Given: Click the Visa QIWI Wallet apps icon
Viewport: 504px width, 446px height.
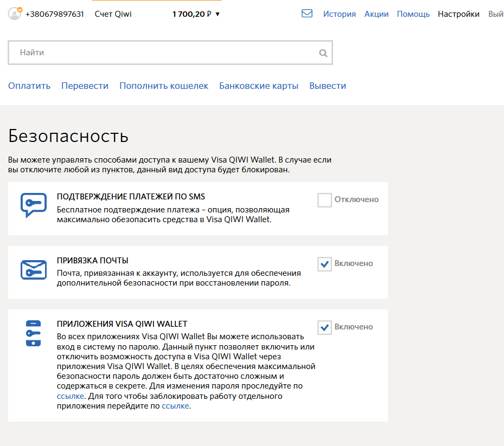Looking at the screenshot, I should pyautogui.click(x=34, y=333).
